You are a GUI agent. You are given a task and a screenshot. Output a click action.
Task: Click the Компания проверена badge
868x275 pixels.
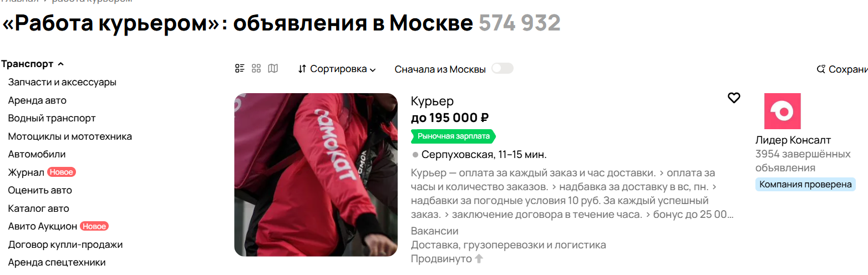[805, 185]
